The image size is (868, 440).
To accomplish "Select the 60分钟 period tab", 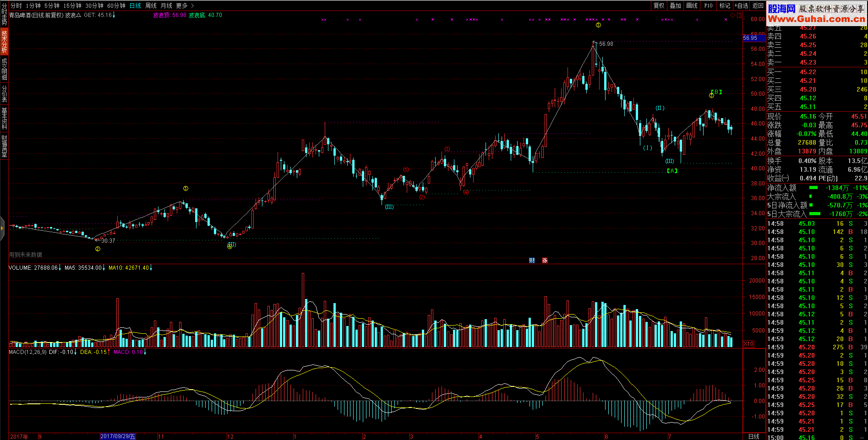I will coord(116,5).
